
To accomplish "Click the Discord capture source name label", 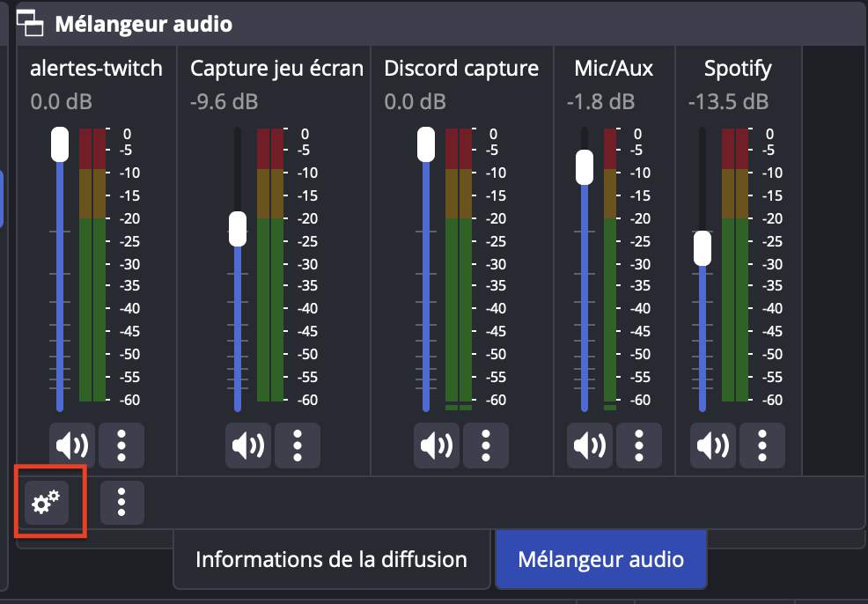I will pyautogui.click(x=461, y=69).
